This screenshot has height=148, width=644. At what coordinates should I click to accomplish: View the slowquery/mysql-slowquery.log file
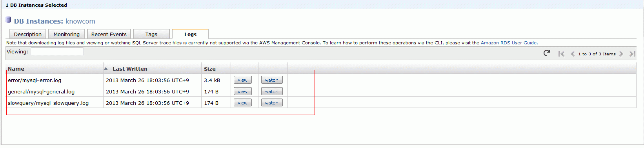243,103
